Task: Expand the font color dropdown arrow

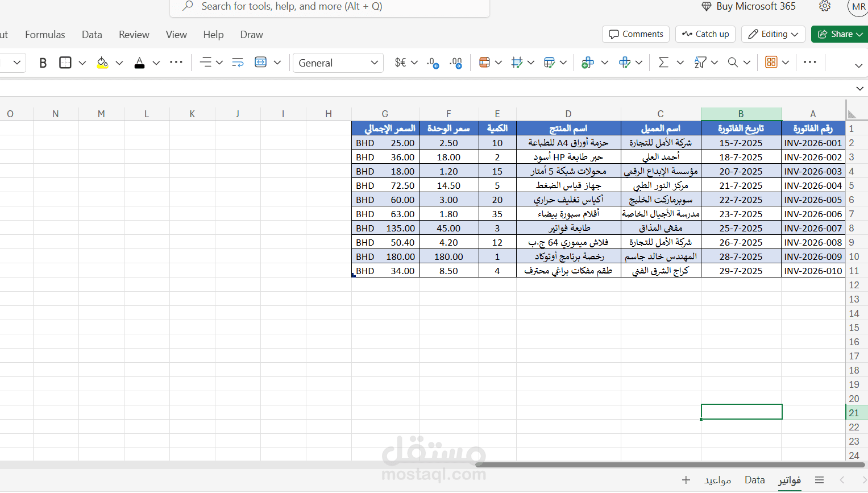Action: click(x=156, y=63)
